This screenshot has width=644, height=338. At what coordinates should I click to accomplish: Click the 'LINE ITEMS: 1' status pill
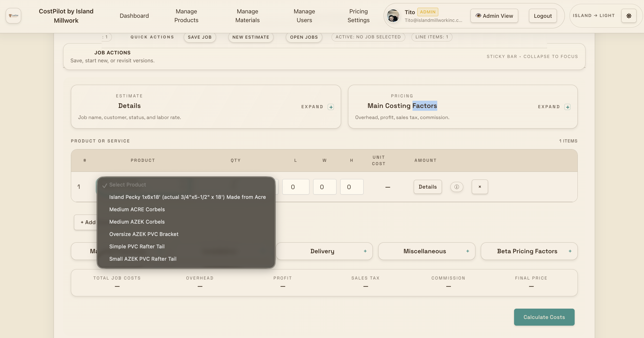(x=432, y=37)
